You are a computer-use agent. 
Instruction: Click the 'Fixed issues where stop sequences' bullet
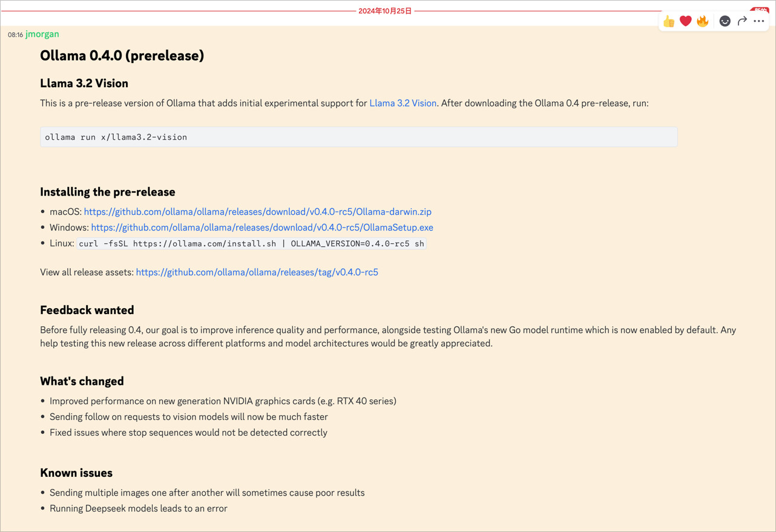point(188,433)
